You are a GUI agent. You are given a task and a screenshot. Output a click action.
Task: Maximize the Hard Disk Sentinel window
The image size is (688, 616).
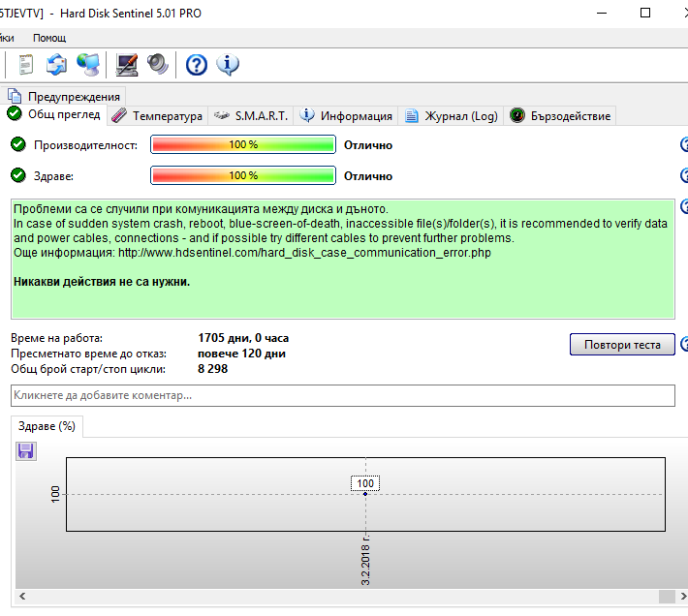[x=645, y=14]
